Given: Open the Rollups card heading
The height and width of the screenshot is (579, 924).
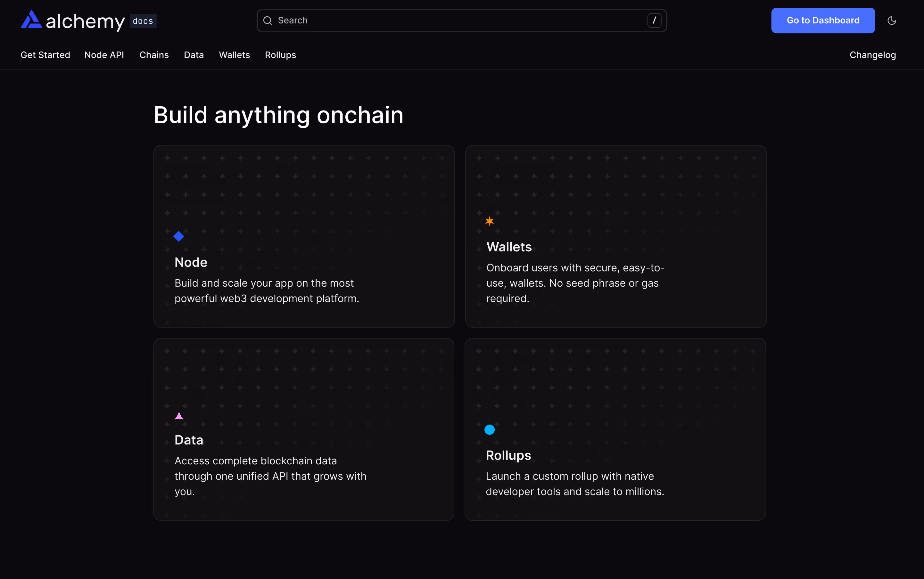Looking at the screenshot, I should click(508, 455).
